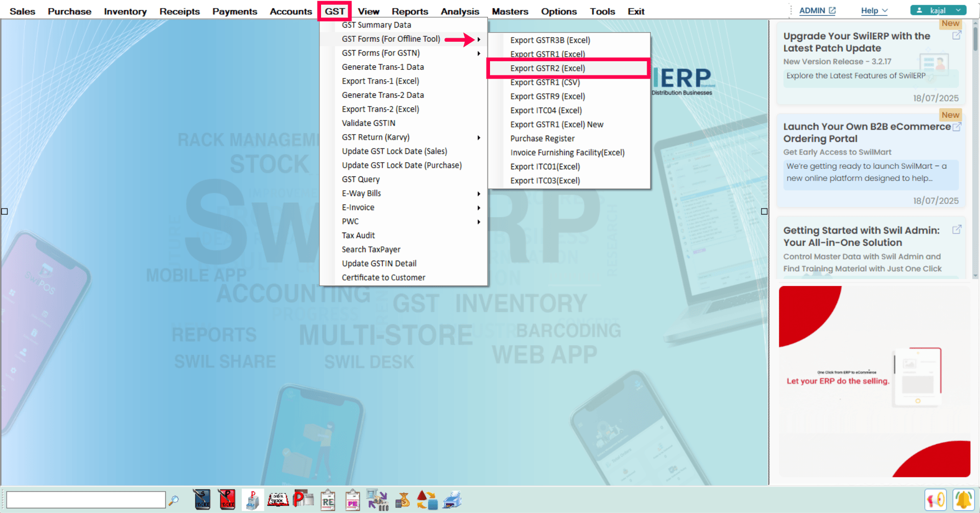Click the P filing cabinet toolbar icon
980x513 pixels.
(252, 500)
